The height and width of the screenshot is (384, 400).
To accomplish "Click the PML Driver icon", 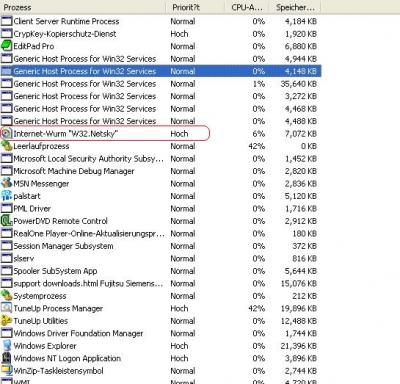I will (x=6, y=209).
